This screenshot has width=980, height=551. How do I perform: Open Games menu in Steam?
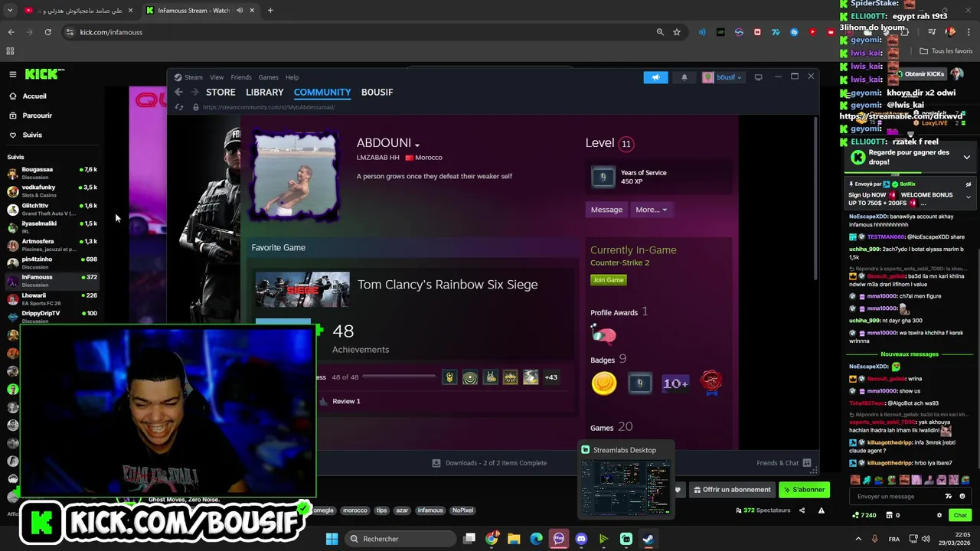268,77
